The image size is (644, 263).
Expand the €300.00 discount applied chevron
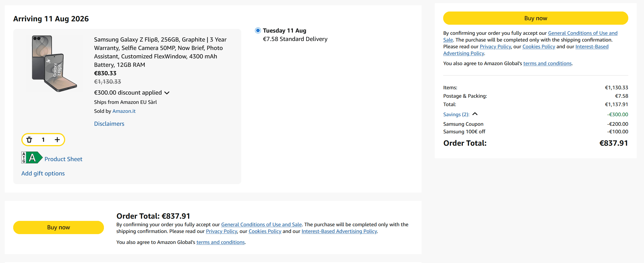coord(167,93)
